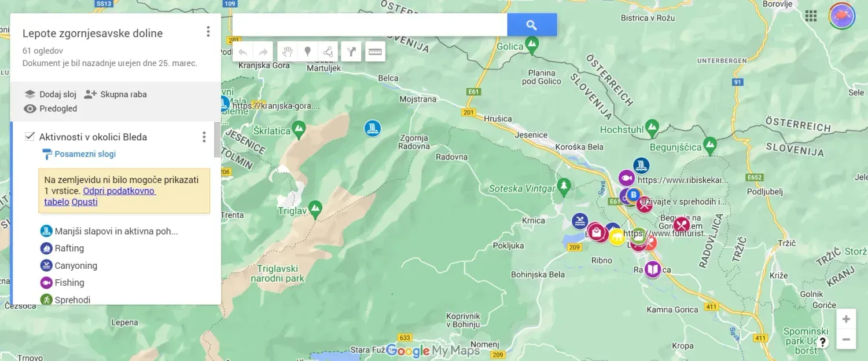Click the shopping bag marker near Bled
The image size is (868, 361).
click(x=596, y=232)
